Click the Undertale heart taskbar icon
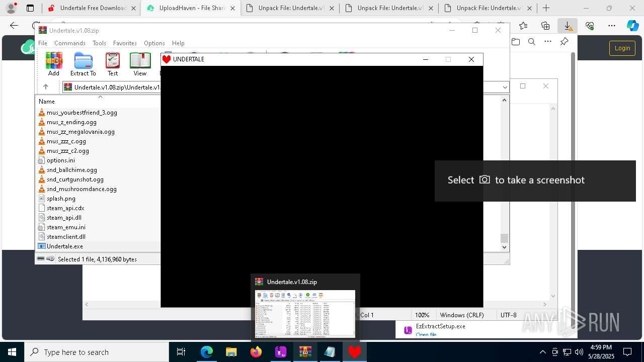The height and width of the screenshot is (362, 644). tap(355, 352)
